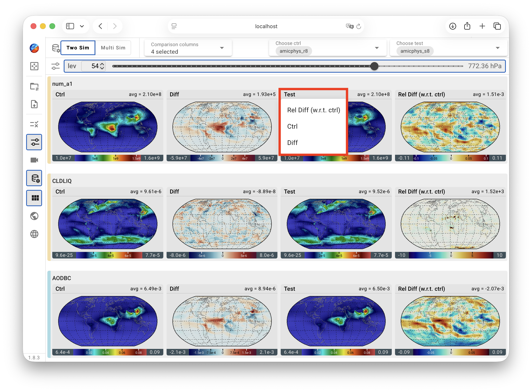
Task: Click database gear icon beside Two Sim
Action: coord(56,48)
